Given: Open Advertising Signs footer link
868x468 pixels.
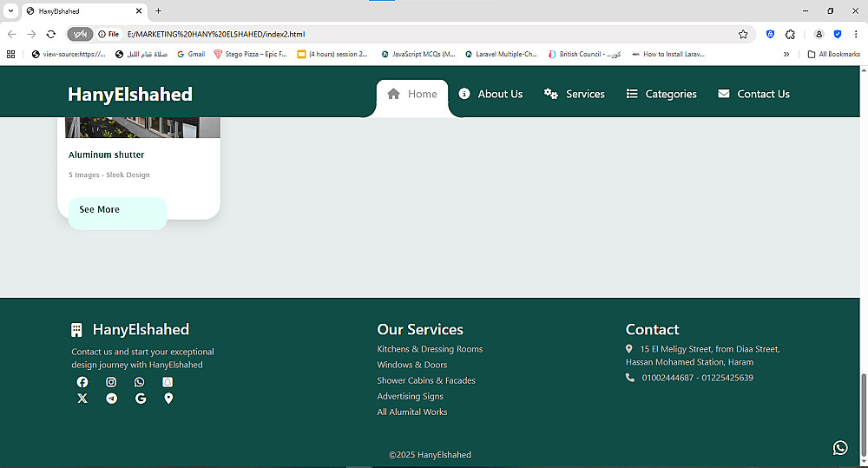Looking at the screenshot, I should point(411,397).
